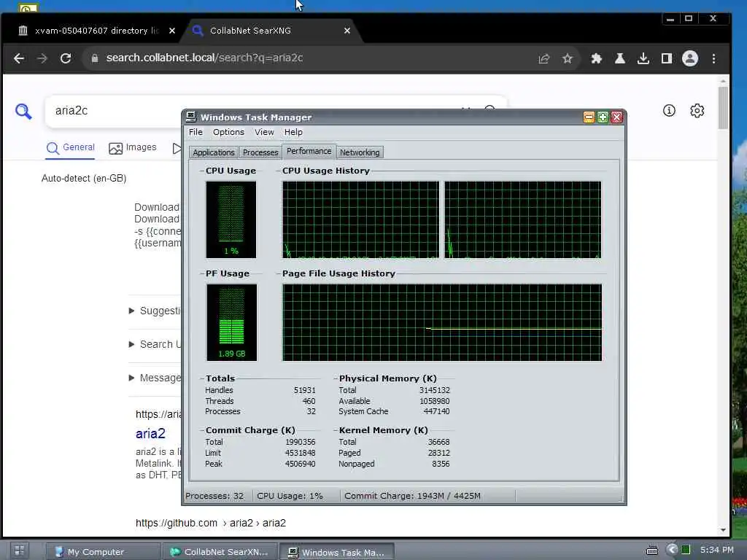
Task: Switch to the Applications tab
Action: 214,152
